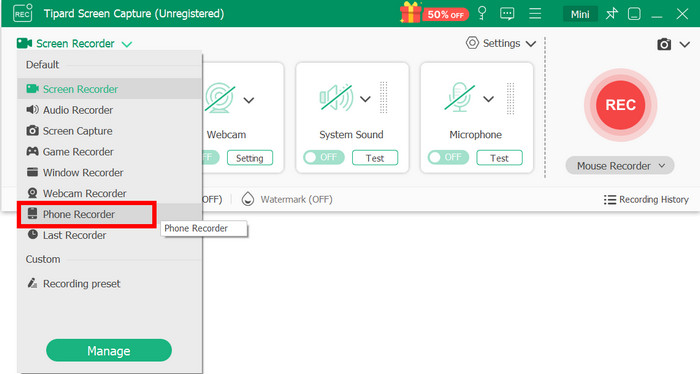Toggle the Microphone OFF switch

(448, 157)
